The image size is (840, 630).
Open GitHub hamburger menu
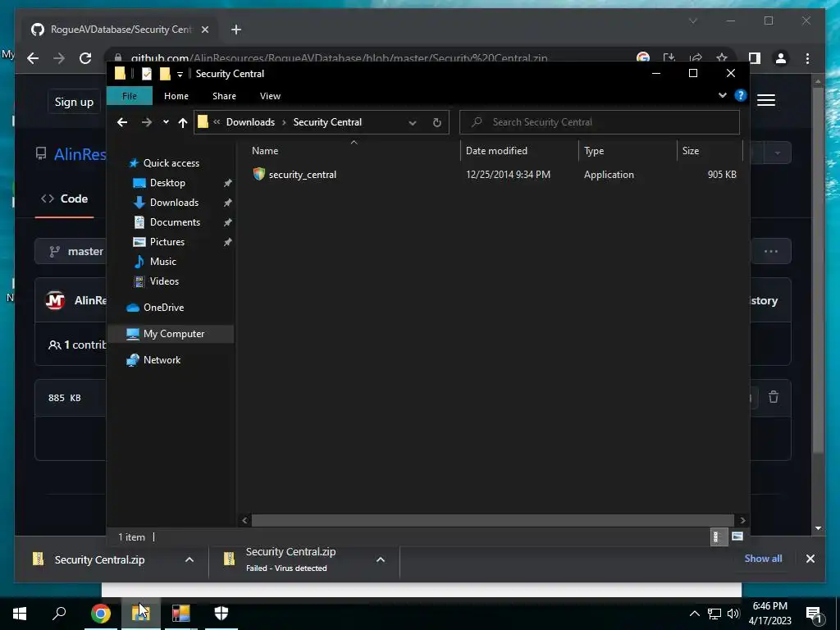point(766,100)
